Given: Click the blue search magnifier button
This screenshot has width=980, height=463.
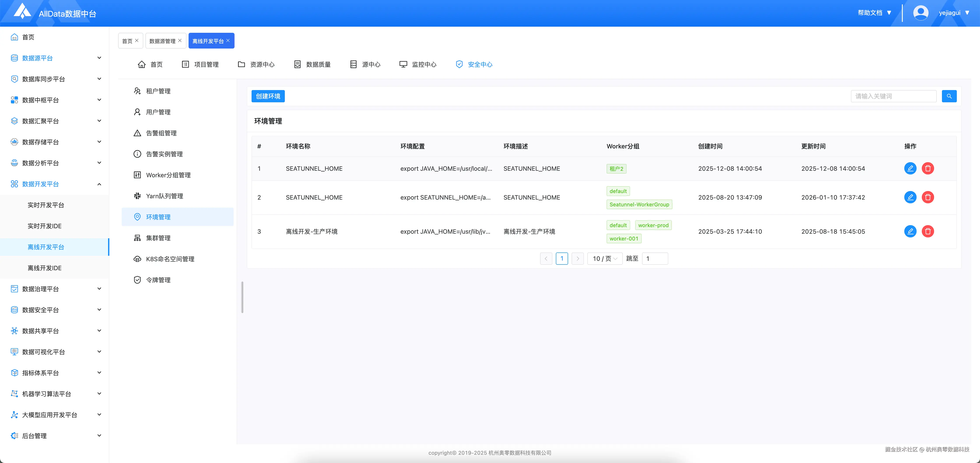Looking at the screenshot, I should click(x=949, y=96).
